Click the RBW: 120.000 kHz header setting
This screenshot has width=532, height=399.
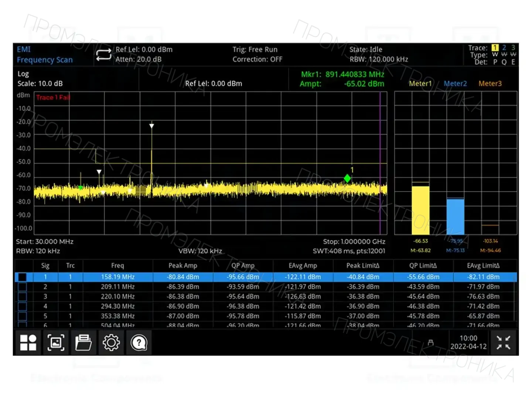click(x=379, y=59)
